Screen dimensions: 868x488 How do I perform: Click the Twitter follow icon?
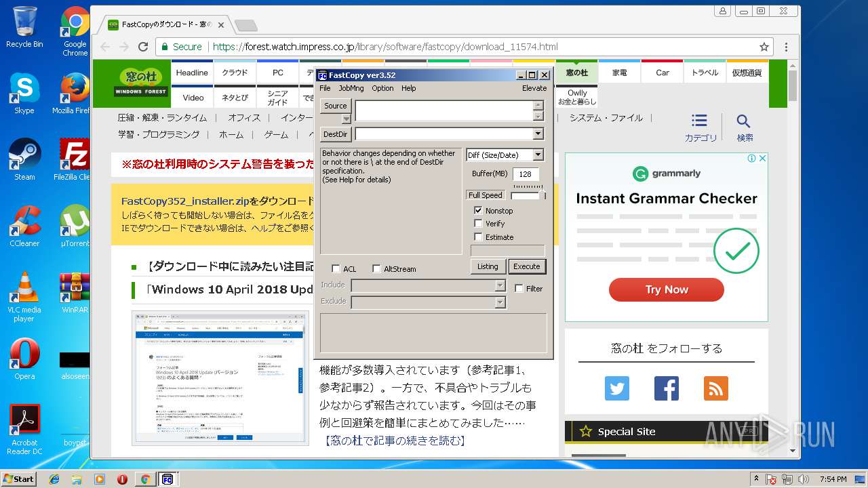tap(617, 388)
